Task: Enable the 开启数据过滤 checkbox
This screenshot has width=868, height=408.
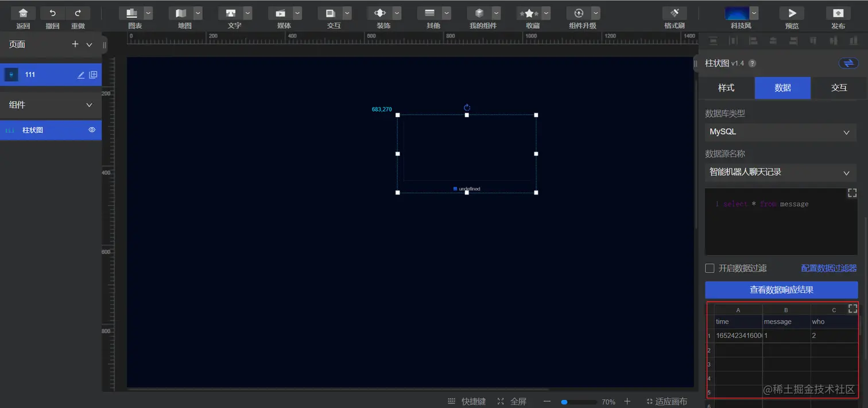Action: [710, 268]
